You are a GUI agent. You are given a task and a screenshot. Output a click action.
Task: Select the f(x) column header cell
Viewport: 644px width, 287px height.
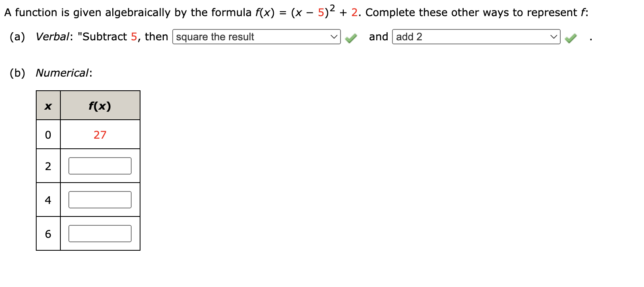pos(100,106)
